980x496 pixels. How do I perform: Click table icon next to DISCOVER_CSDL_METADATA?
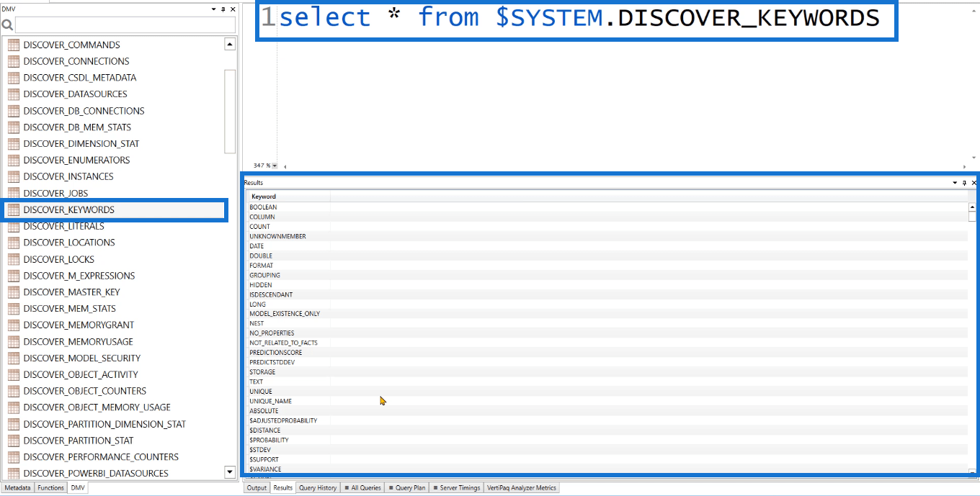tap(14, 78)
